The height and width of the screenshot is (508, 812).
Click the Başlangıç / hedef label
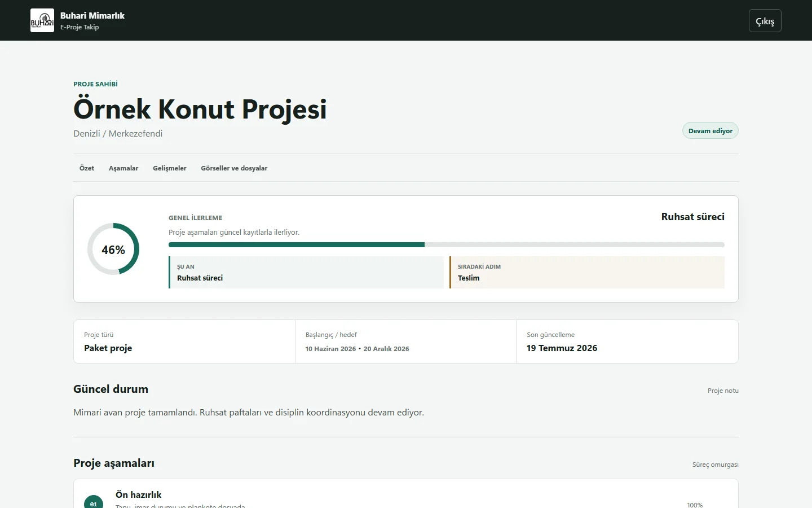point(331,335)
